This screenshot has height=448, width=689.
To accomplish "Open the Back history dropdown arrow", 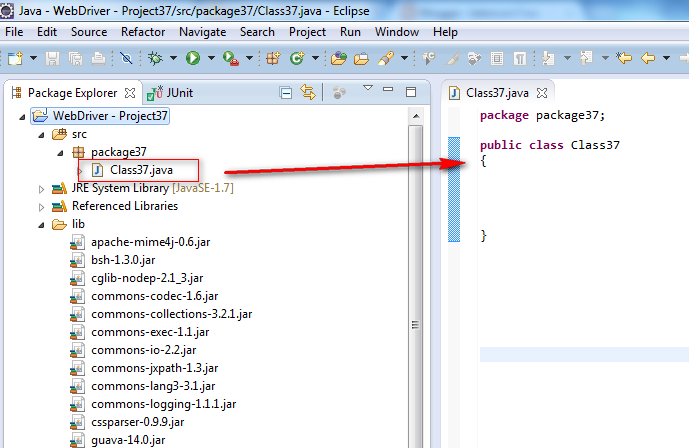I will point(666,58).
